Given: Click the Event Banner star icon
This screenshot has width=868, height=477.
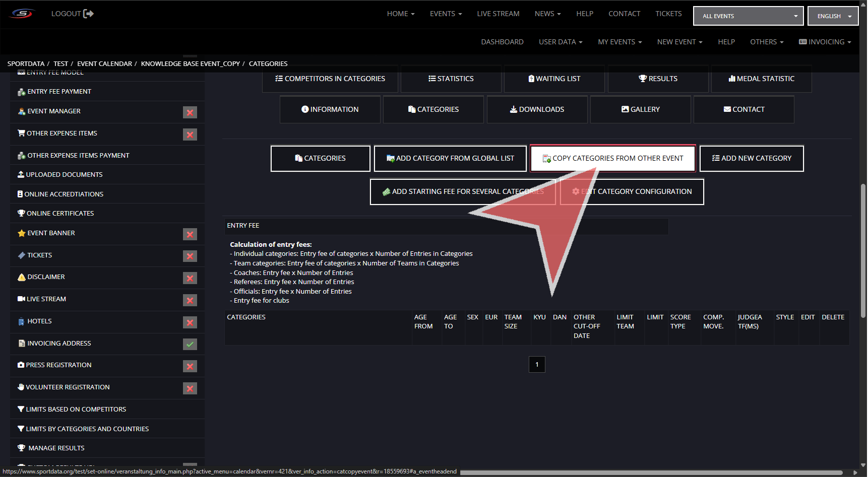Looking at the screenshot, I should 21,233.
